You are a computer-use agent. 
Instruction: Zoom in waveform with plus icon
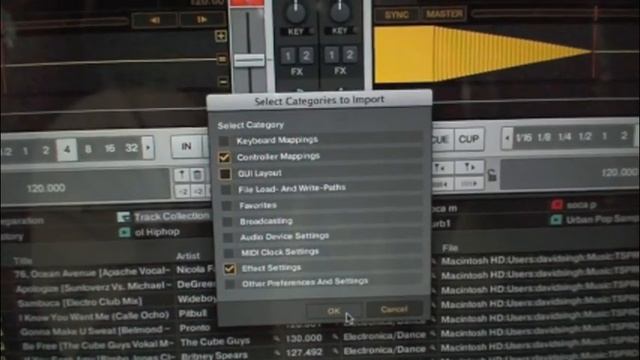click(221, 36)
